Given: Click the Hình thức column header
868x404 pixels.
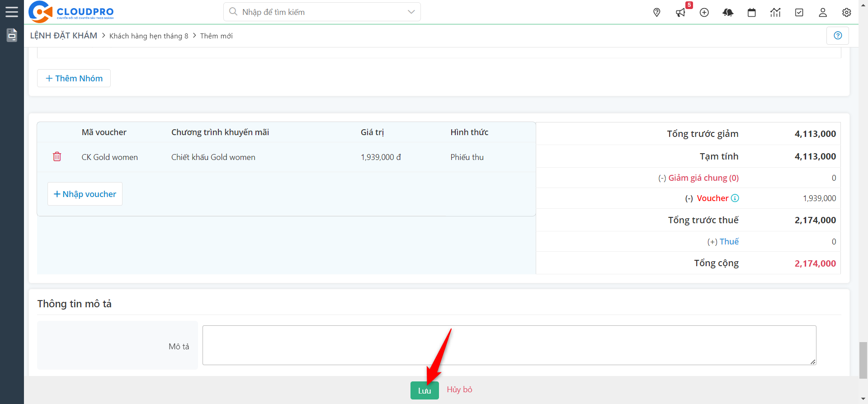Looking at the screenshot, I should point(469,132).
